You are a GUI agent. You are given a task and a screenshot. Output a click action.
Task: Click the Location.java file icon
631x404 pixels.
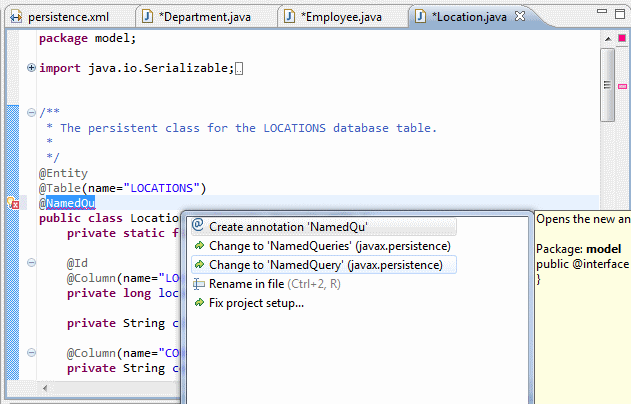(420, 16)
